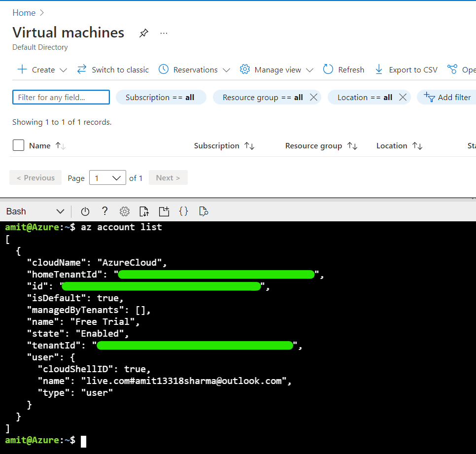
Task: Click the terminal cursor at final prompt
Action: point(83,442)
